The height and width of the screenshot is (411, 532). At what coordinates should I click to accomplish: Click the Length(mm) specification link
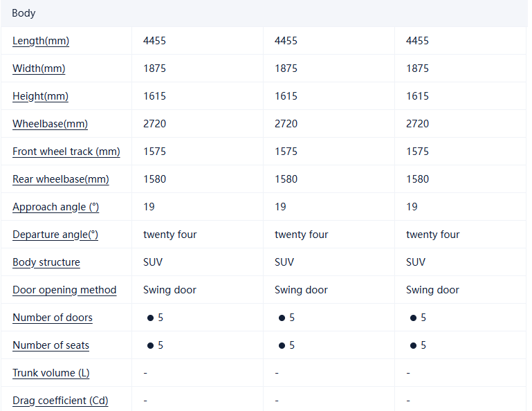[x=41, y=41]
